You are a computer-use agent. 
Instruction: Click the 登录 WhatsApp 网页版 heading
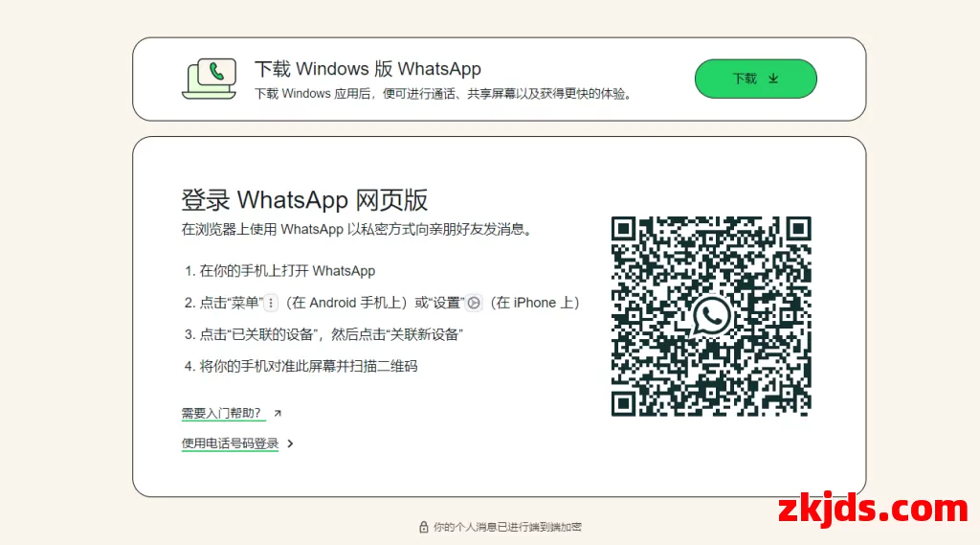click(304, 200)
